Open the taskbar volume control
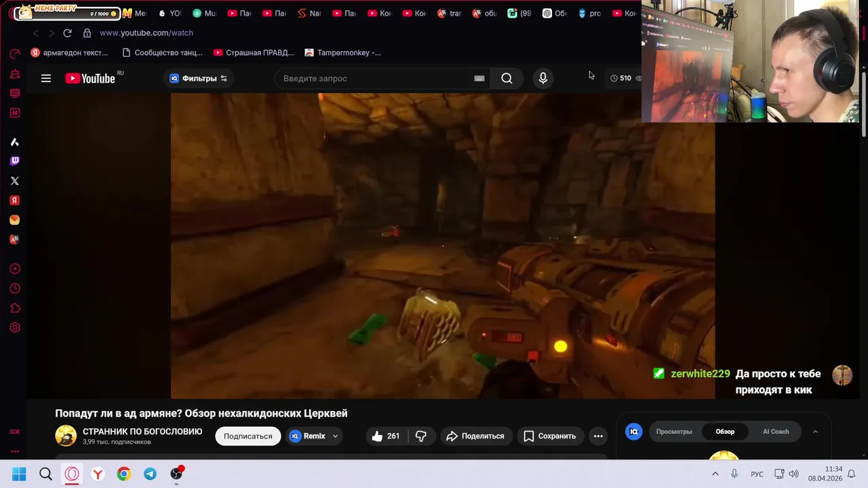This screenshot has height=488, width=868. [x=793, y=474]
